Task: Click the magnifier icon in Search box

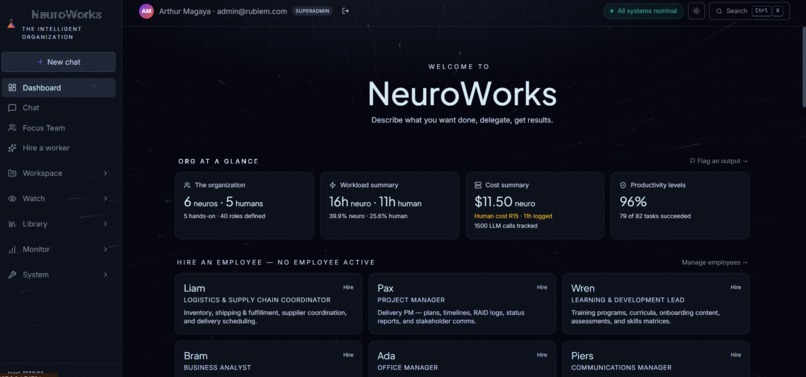Action: (x=719, y=11)
